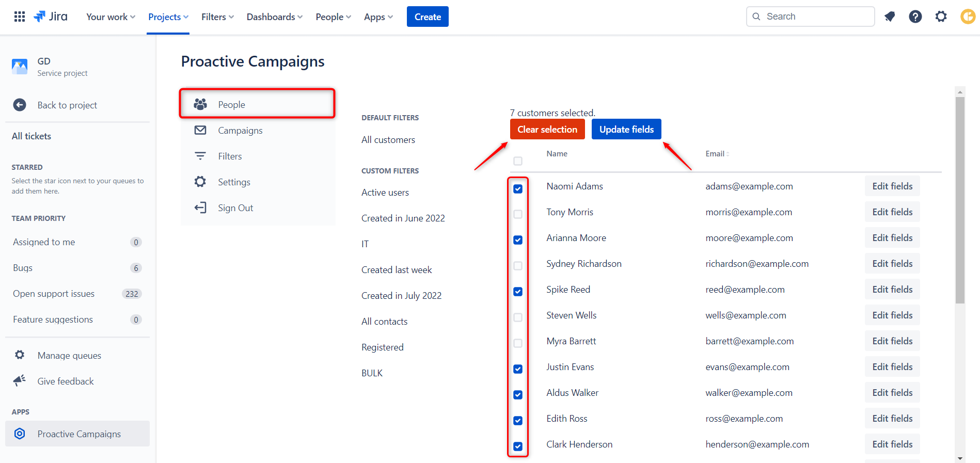Click the search magnifier icon
The height and width of the screenshot is (463, 980).
coord(756,17)
